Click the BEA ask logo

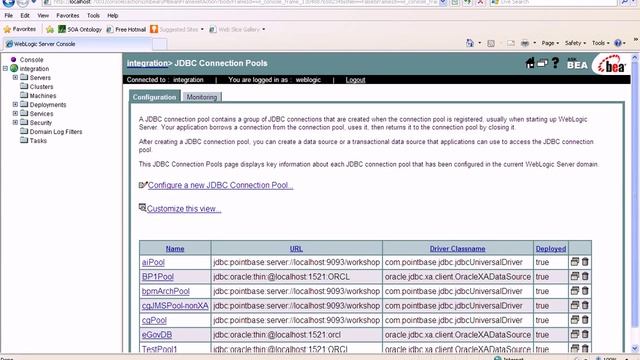coord(577,64)
